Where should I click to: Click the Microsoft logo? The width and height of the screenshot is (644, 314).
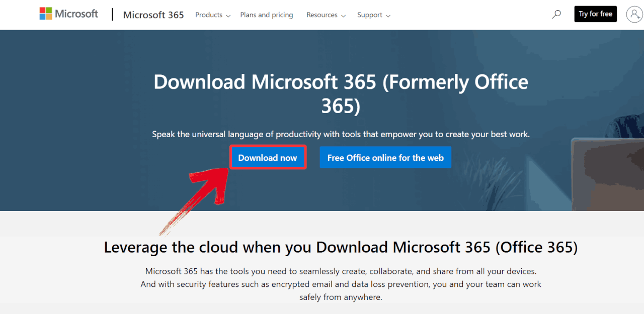pyautogui.click(x=68, y=14)
